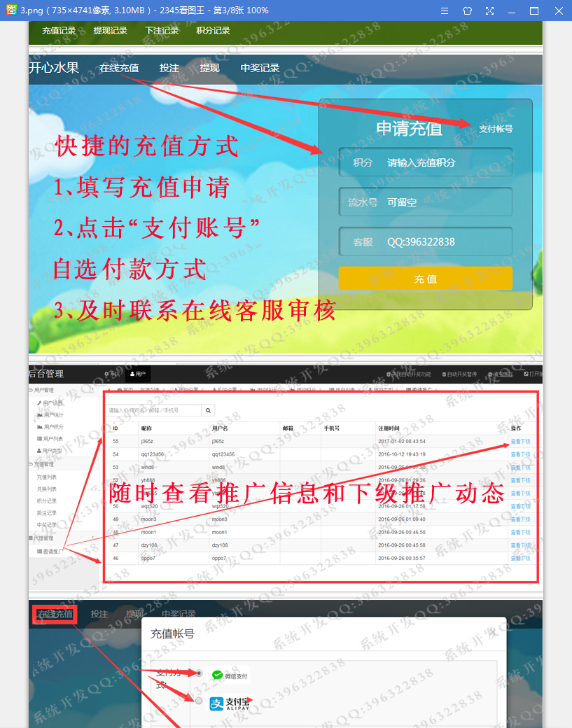572x728 pixels.
Task: Open the 中奖记录 navigation item
Action: [x=260, y=69]
